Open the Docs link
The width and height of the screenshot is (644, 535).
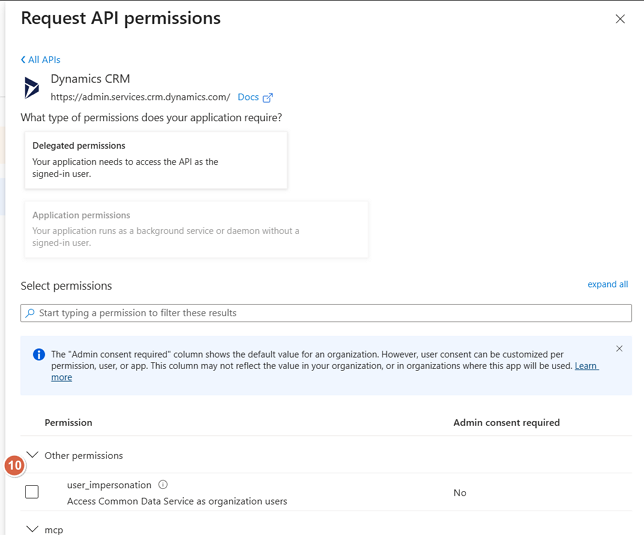tap(247, 97)
